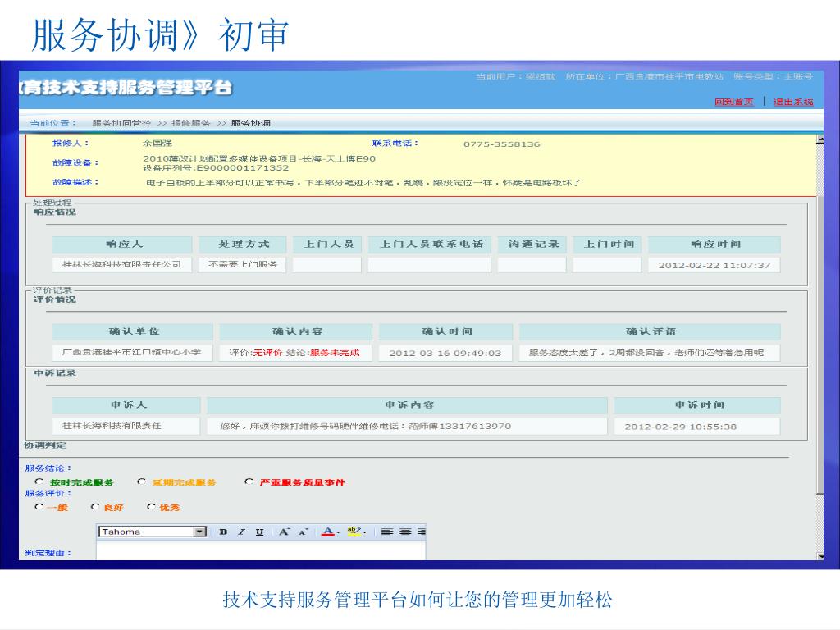The image size is (840, 630).
Task: Click 处理方式 column header
Action: coord(243,244)
